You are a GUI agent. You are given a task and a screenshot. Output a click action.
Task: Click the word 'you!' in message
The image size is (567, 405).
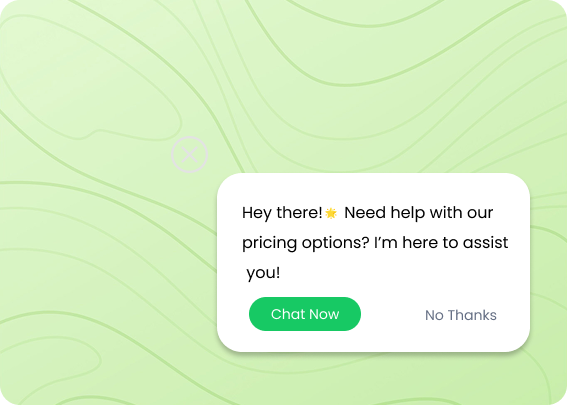pyautogui.click(x=263, y=272)
